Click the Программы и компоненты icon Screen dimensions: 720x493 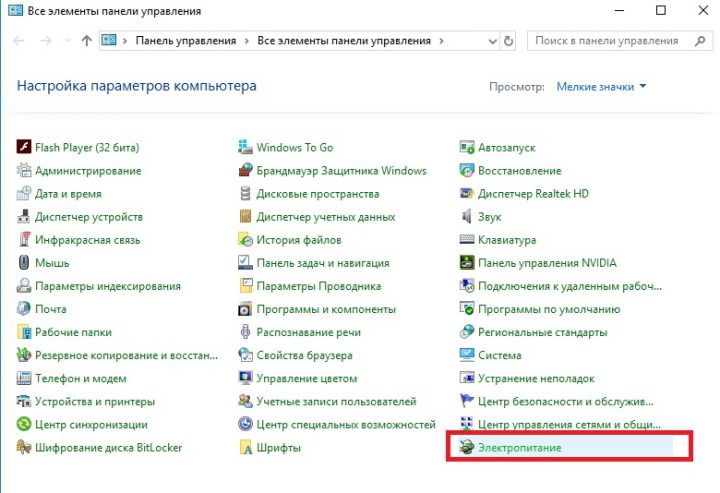(246, 308)
